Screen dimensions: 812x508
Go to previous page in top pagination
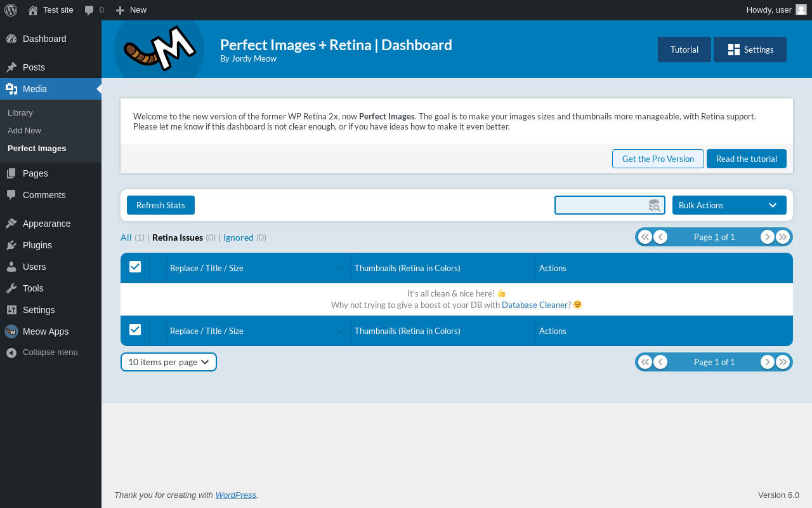(660, 237)
